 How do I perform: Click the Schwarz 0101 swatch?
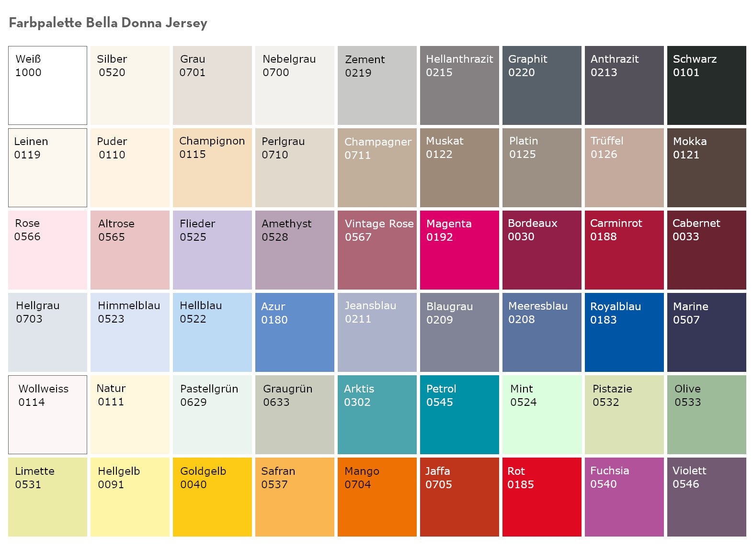(x=707, y=85)
